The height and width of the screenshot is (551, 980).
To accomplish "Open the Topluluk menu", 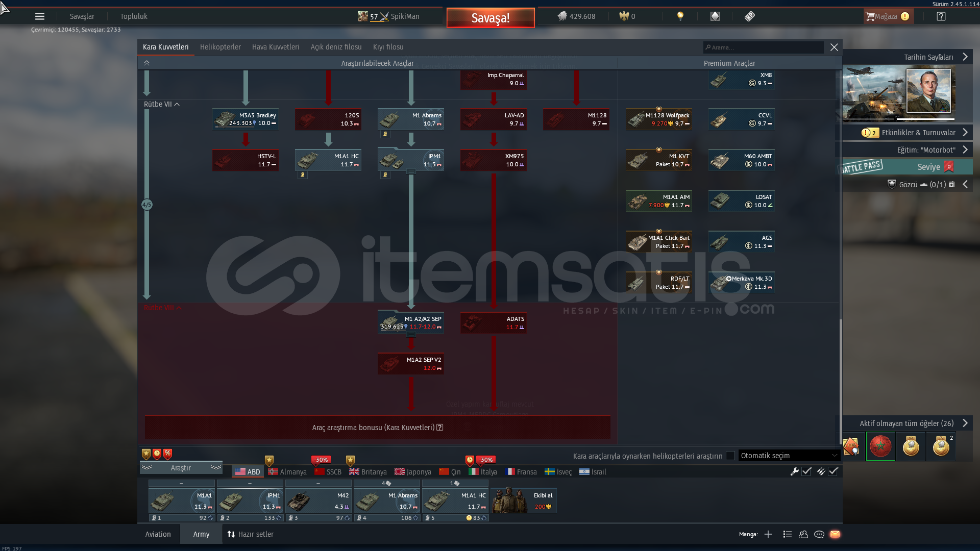I will tap(134, 16).
